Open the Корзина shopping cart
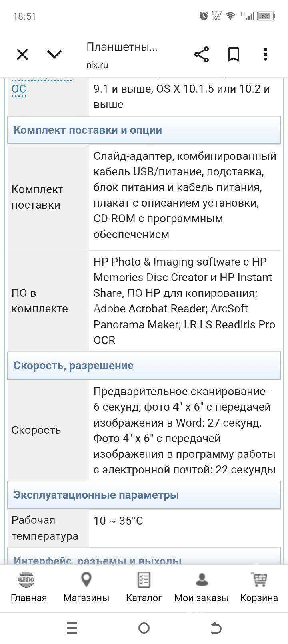 (259, 587)
